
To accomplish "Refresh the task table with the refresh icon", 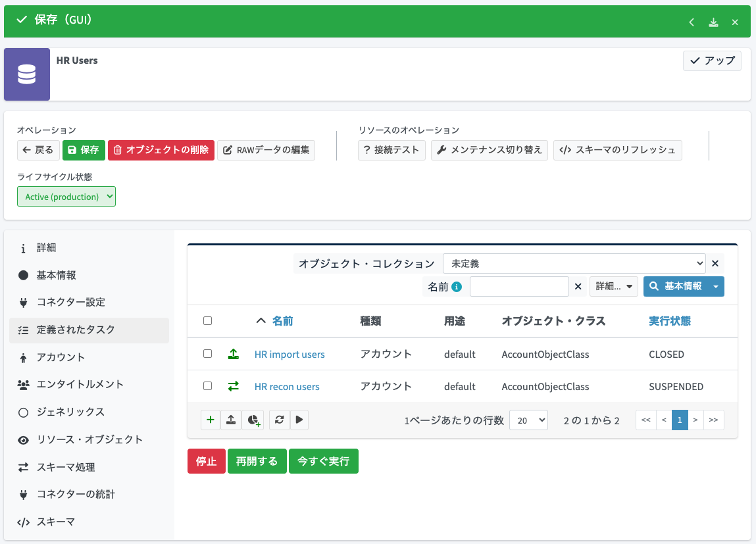I will [x=279, y=420].
